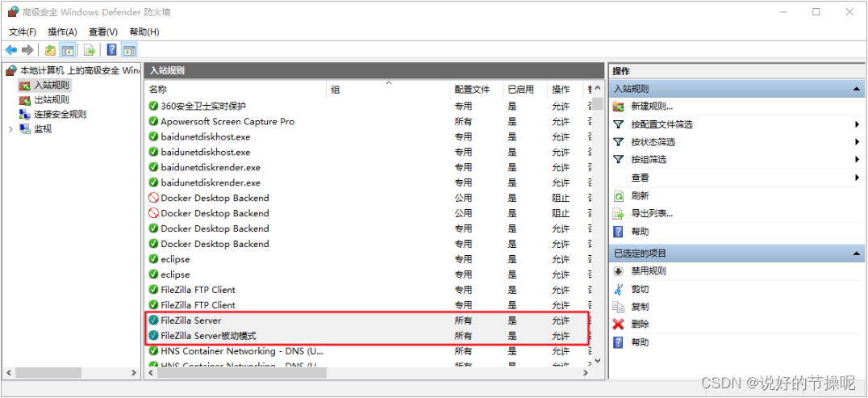Click the Export list toolbar icon

point(90,50)
